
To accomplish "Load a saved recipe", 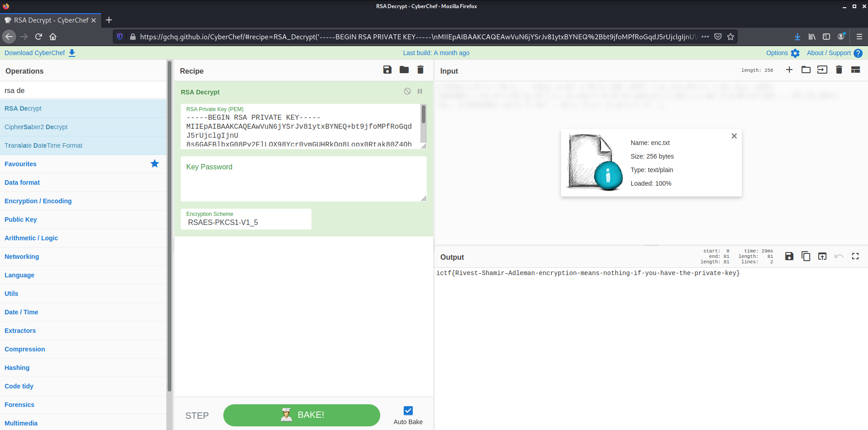I will click(404, 70).
